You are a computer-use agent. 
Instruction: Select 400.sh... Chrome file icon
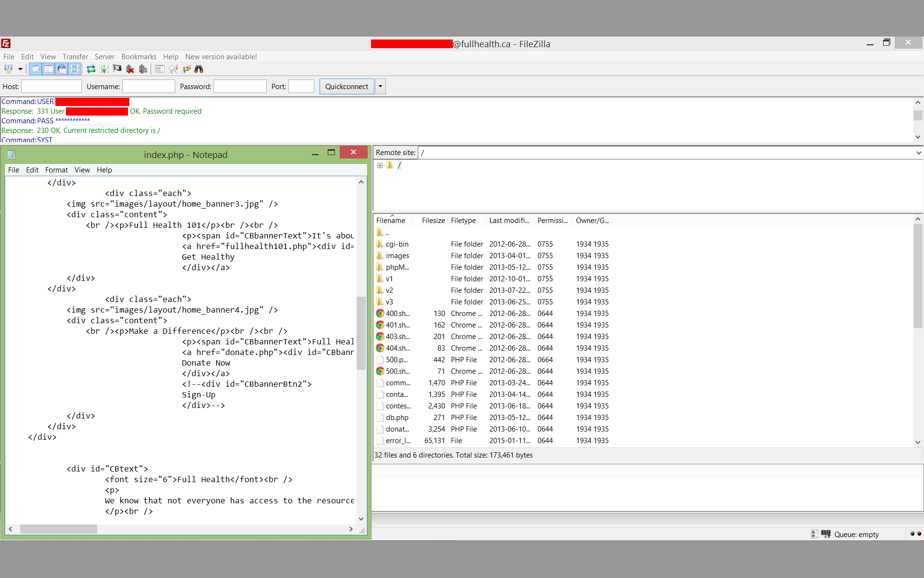[380, 313]
